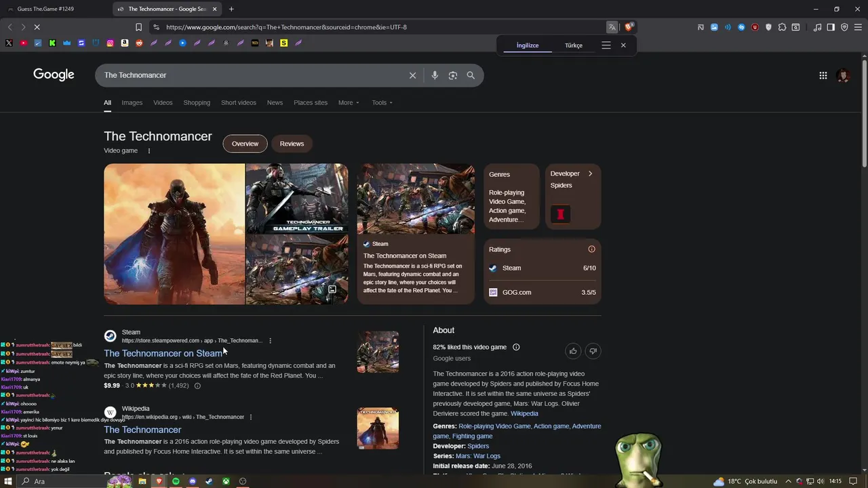Open The Technomancer on Steam result link
The height and width of the screenshot is (488, 868).
click(x=163, y=353)
